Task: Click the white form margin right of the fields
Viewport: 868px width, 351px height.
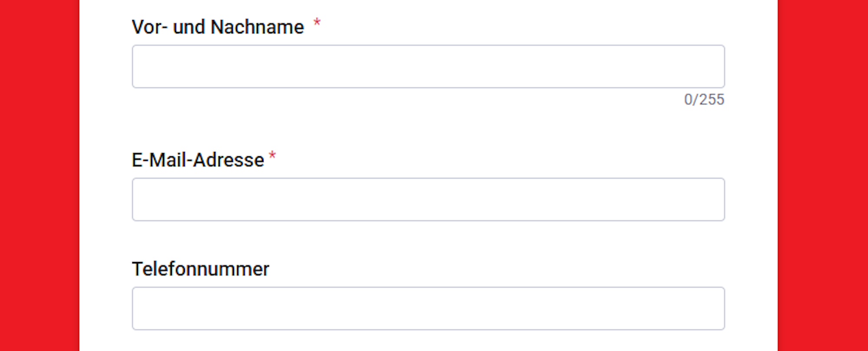Action: pos(751,174)
